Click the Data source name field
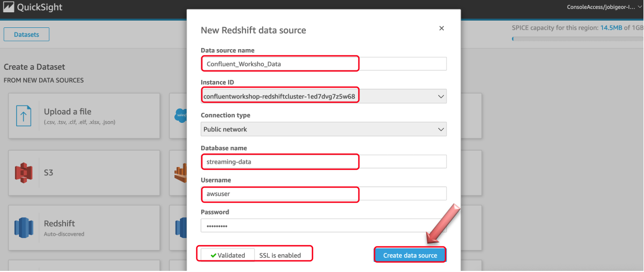Screen dimensions: 644x272 click(323, 64)
